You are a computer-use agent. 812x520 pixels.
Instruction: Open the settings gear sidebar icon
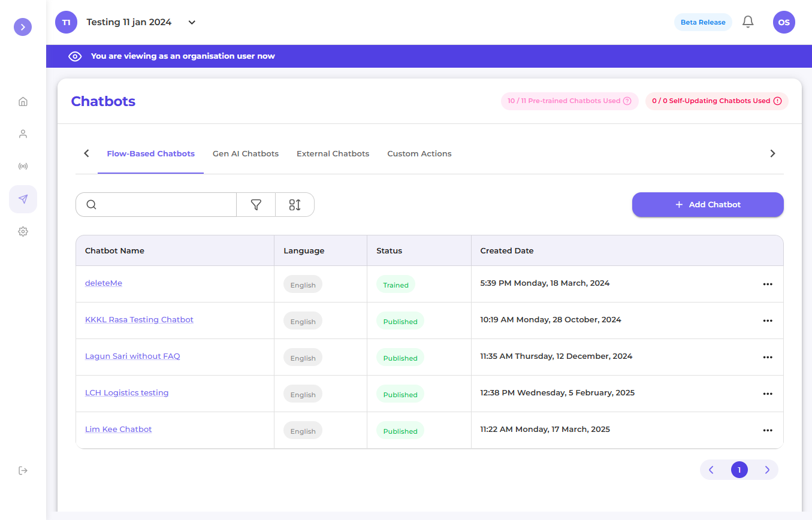[23, 231]
